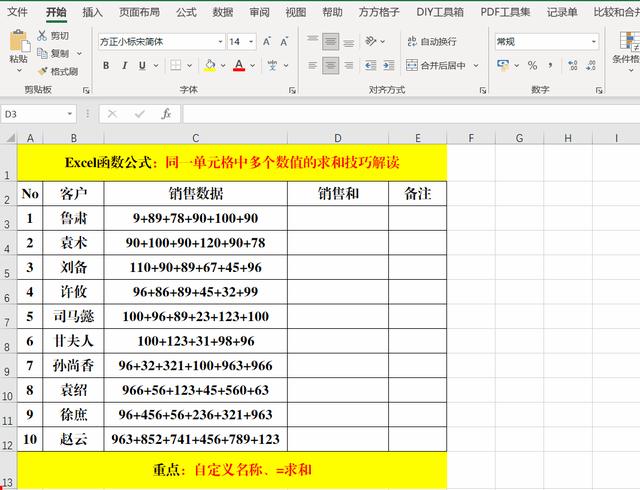Increase font size with the larger A icon
The height and width of the screenshot is (490, 640).
(x=267, y=42)
